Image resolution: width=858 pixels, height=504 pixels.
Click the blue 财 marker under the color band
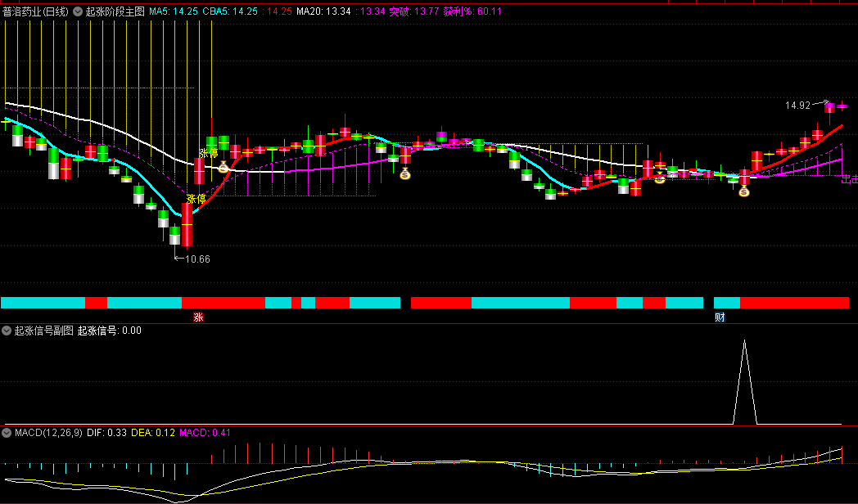720,317
